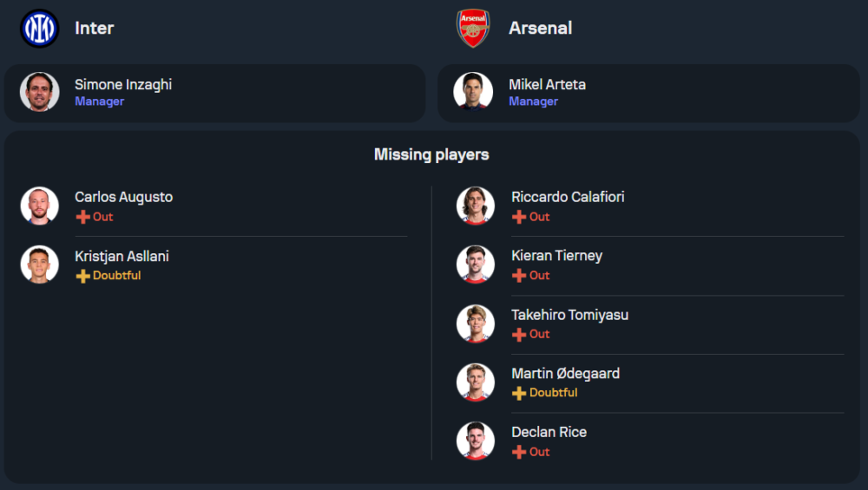Click the Arsenal club crest logo
This screenshot has width=868, height=490.
[473, 28]
